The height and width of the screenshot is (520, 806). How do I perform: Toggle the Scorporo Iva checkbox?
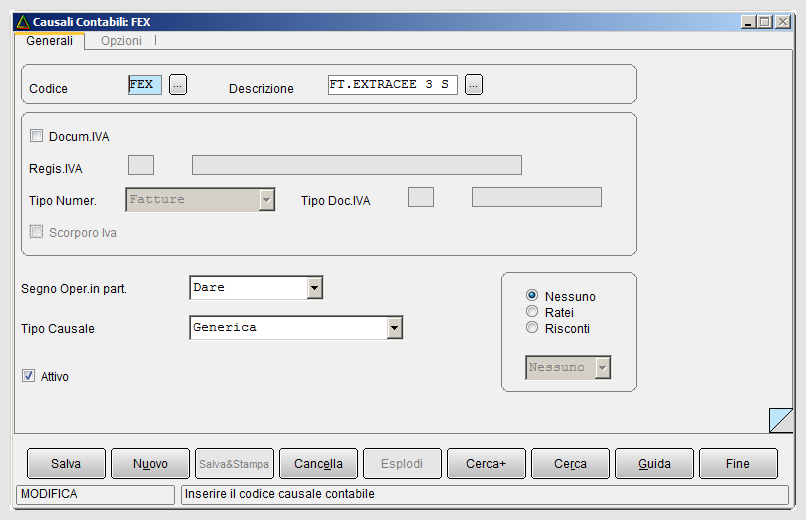(36, 232)
